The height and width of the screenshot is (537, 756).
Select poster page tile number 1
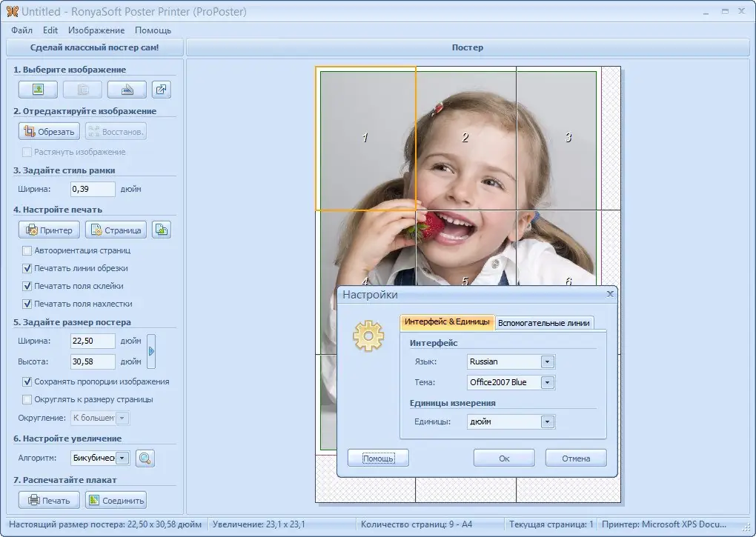click(x=366, y=139)
